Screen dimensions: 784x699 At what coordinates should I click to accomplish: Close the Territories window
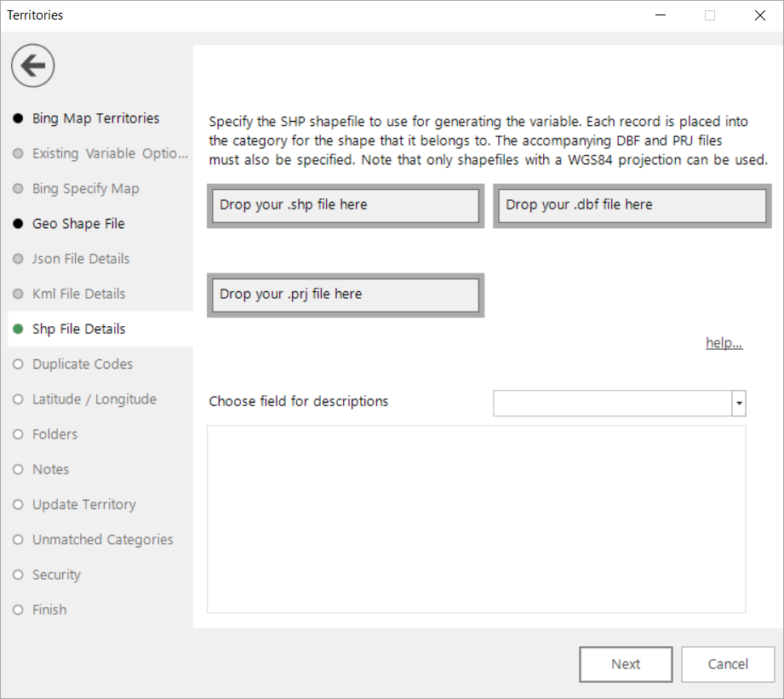760,15
